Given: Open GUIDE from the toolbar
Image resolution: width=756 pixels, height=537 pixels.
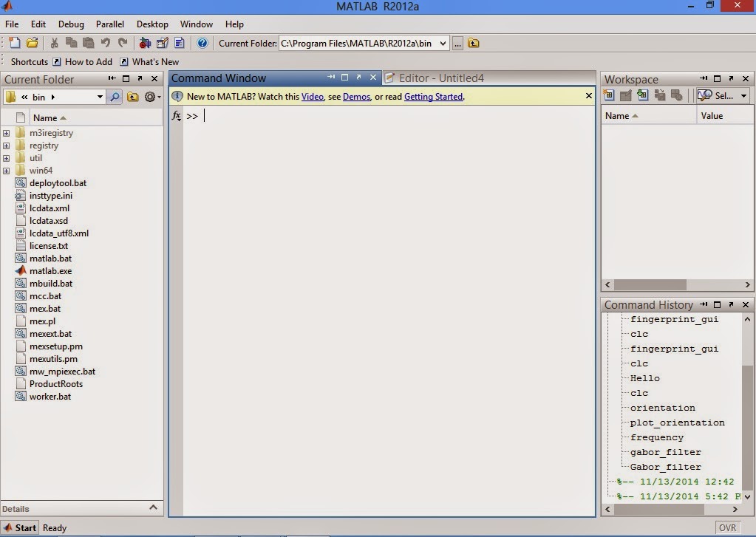Looking at the screenshot, I should point(163,43).
